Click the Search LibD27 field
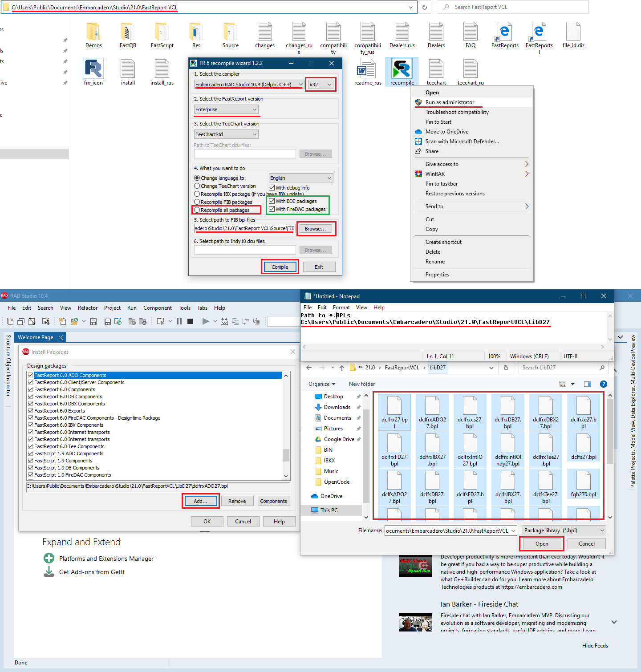This screenshot has width=641, height=672. [563, 368]
